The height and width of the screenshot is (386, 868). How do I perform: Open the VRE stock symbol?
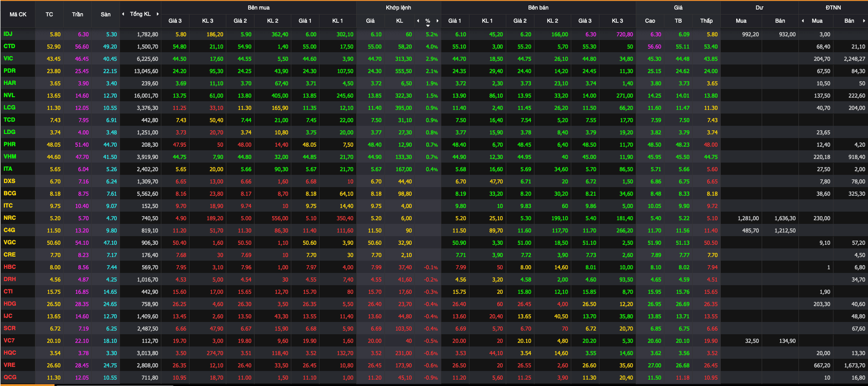pos(9,365)
